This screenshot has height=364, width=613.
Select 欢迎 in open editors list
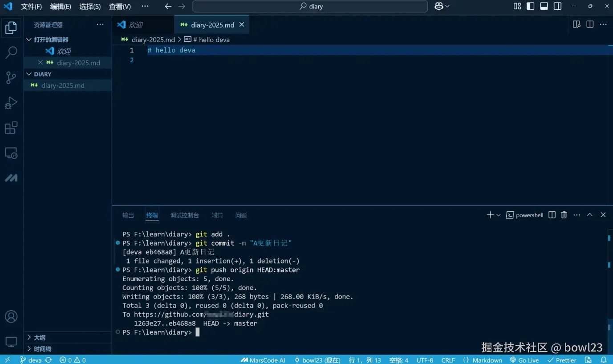68,51
